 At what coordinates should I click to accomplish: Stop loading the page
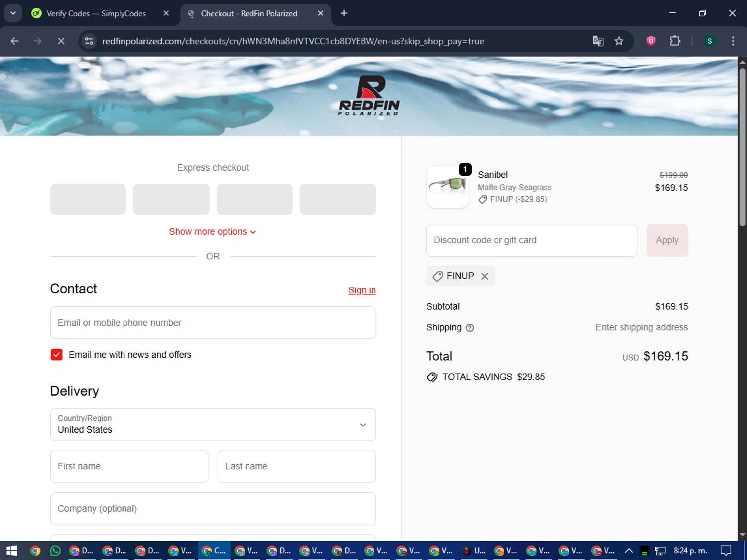pyautogui.click(x=61, y=41)
